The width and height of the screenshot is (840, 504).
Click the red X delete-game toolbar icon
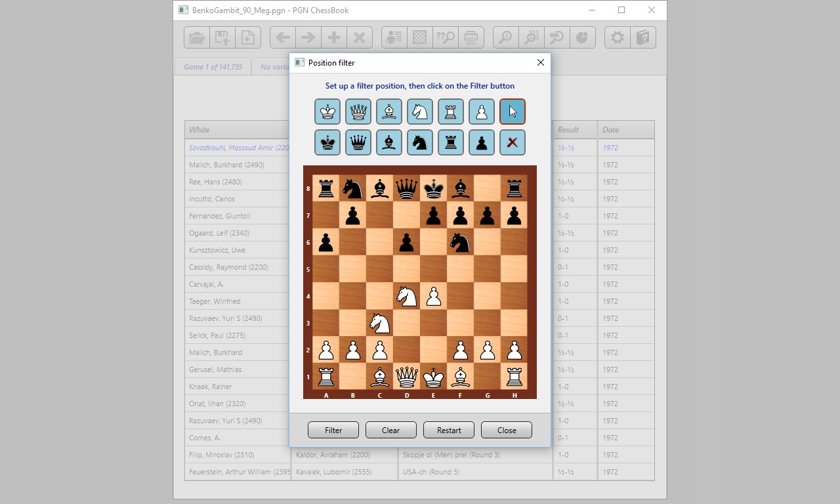(360, 37)
